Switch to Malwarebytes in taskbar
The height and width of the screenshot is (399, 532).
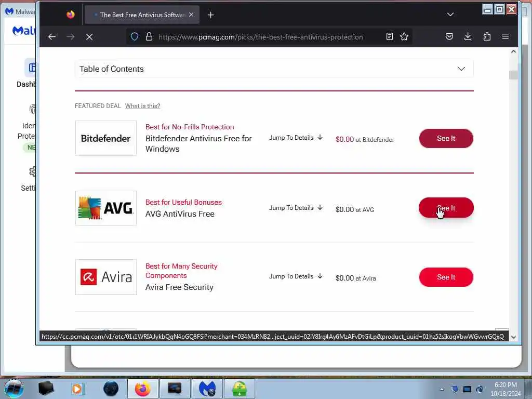(207, 389)
